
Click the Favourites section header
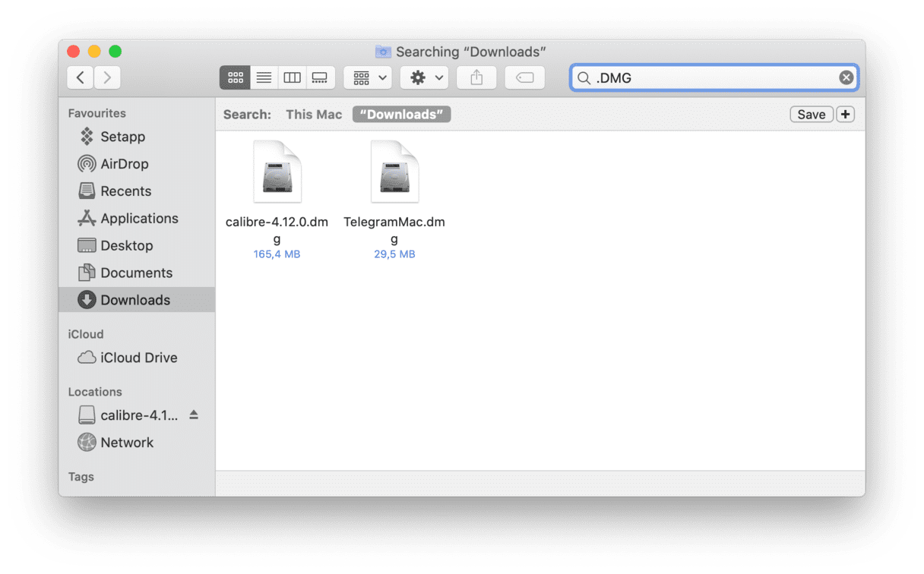point(97,113)
